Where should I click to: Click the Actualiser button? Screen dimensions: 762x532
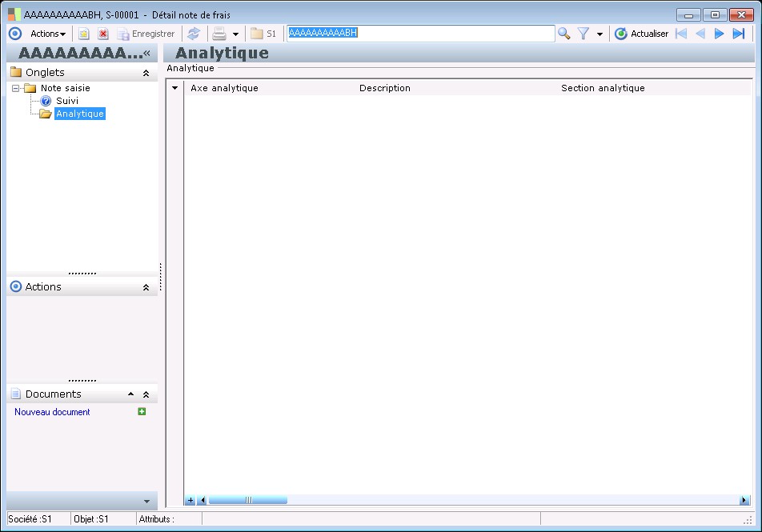[x=641, y=34]
